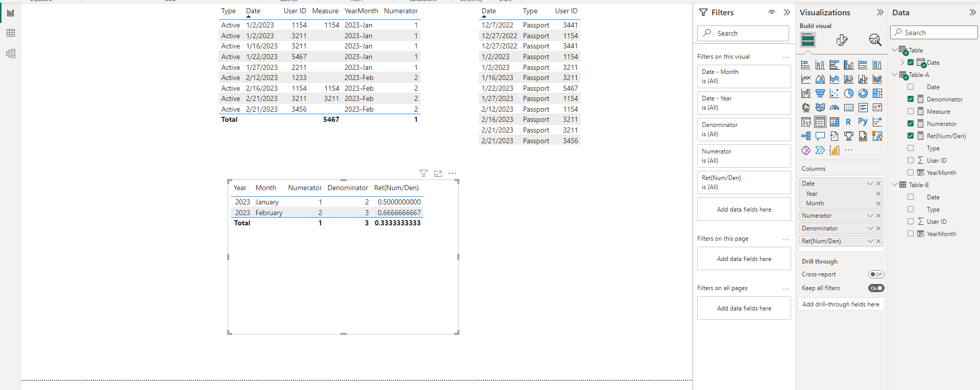The width and height of the screenshot is (980, 390).
Task: Remove Month from the Date hierarchy
Action: [x=878, y=203]
